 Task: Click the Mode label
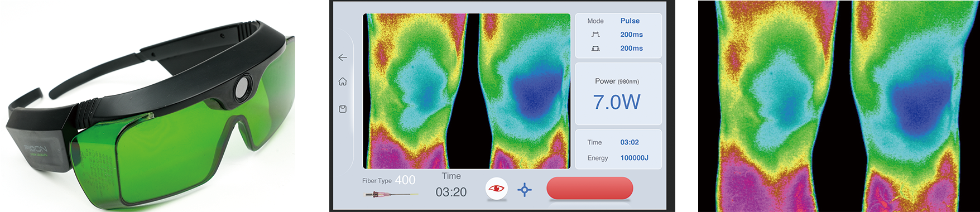[x=595, y=21]
